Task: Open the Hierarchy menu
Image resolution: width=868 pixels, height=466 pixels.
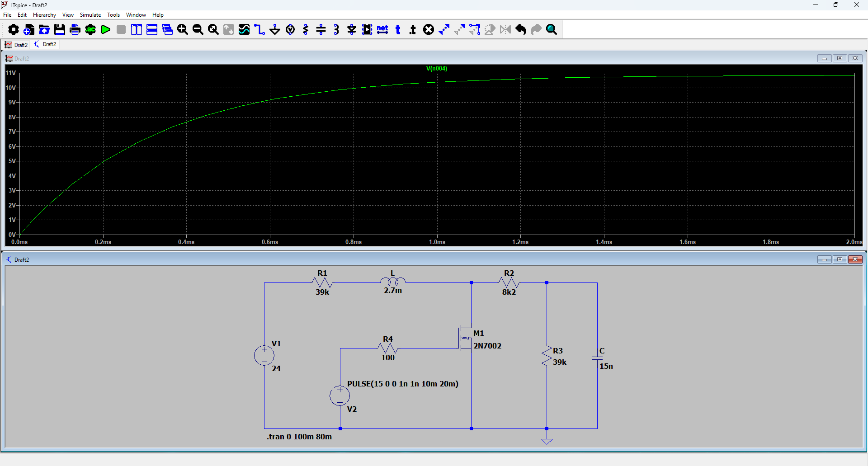Action: pos(44,15)
